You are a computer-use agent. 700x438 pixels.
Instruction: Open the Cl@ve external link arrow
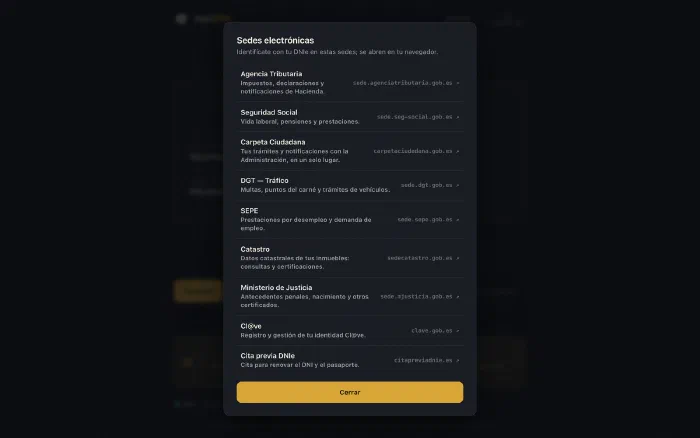click(x=458, y=331)
